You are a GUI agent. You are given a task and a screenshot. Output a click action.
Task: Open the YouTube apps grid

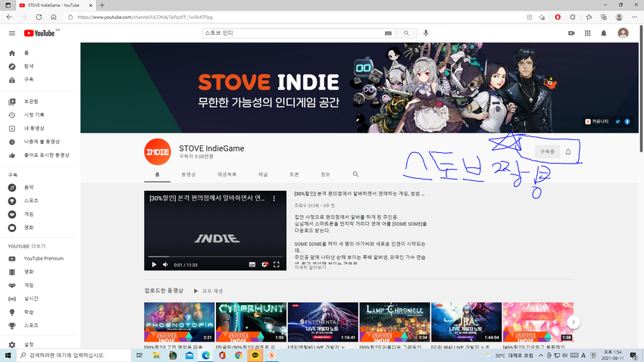coord(588,33)
